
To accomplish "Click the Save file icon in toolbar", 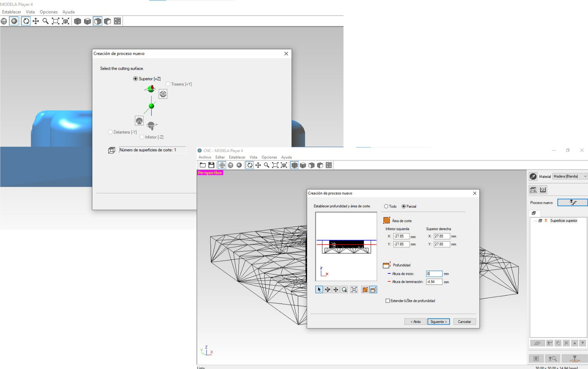I will pos(211,165).
